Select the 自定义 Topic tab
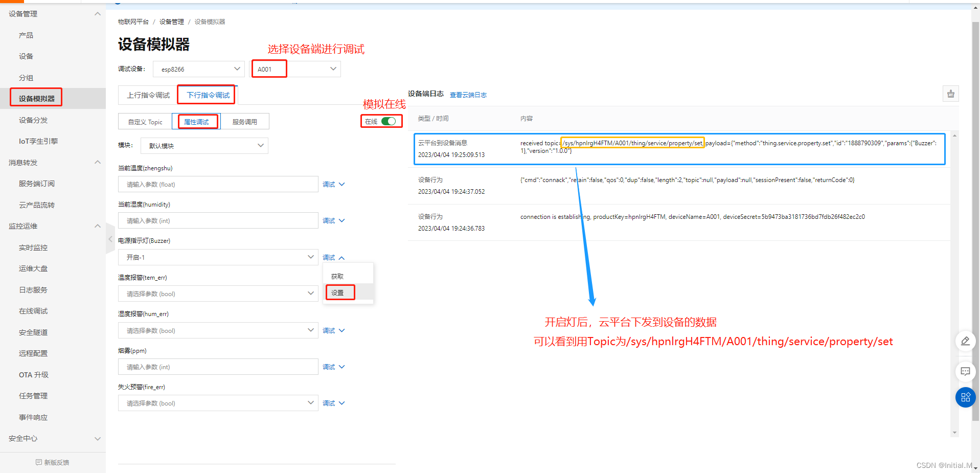The width and height of the screenshot is (980, 473). [x=145, y=122]
